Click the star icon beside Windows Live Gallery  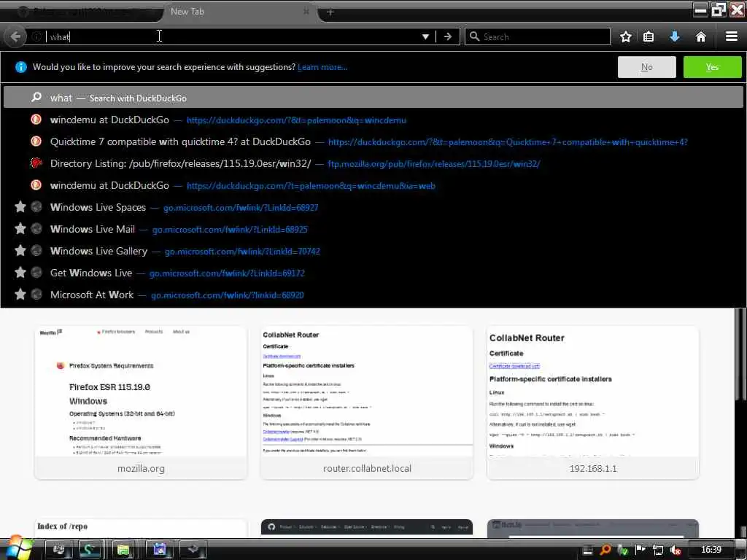(20, 251)
